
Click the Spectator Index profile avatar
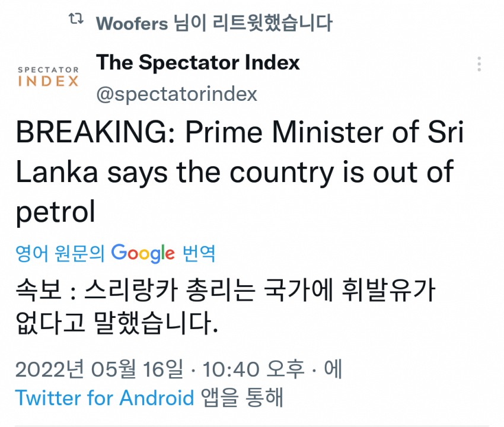[x=48, y=77]
